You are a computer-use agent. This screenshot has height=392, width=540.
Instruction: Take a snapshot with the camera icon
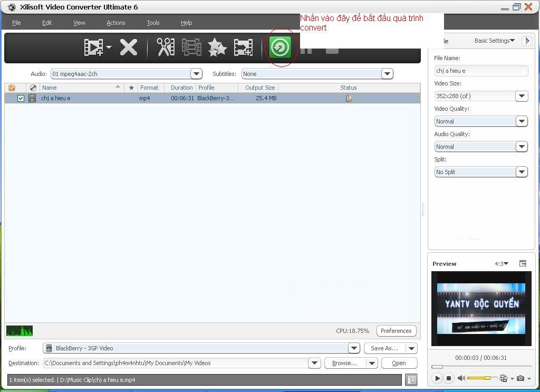520,378
